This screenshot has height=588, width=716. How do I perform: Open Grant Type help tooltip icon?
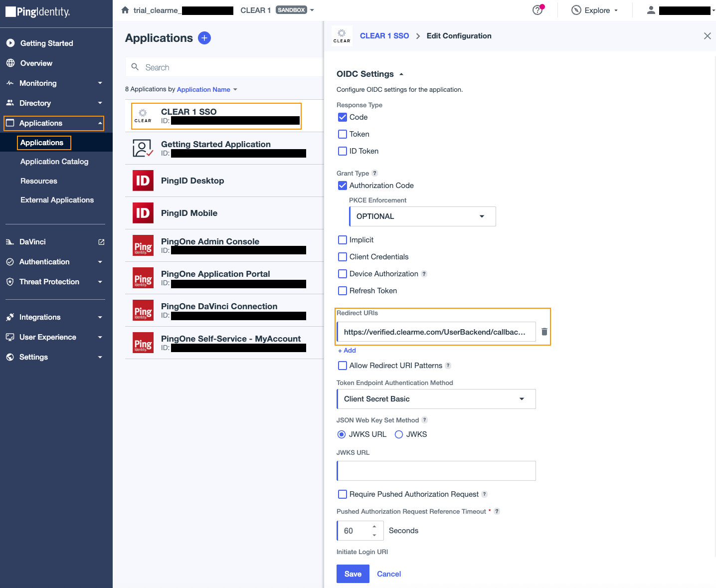click(375, 173)
